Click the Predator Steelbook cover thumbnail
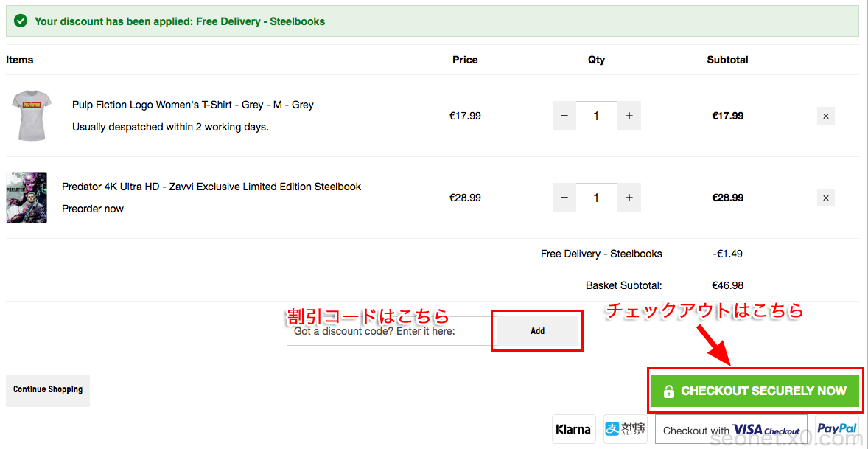 [x=27, y=198]
